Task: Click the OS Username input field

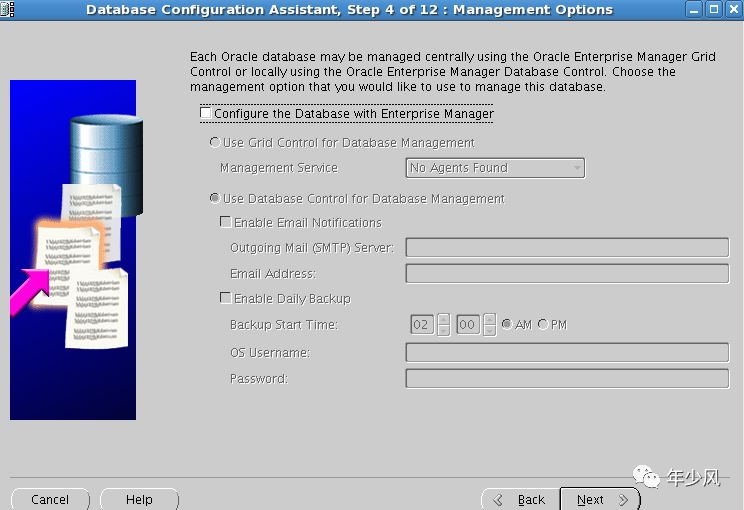Action: (567, 352)
